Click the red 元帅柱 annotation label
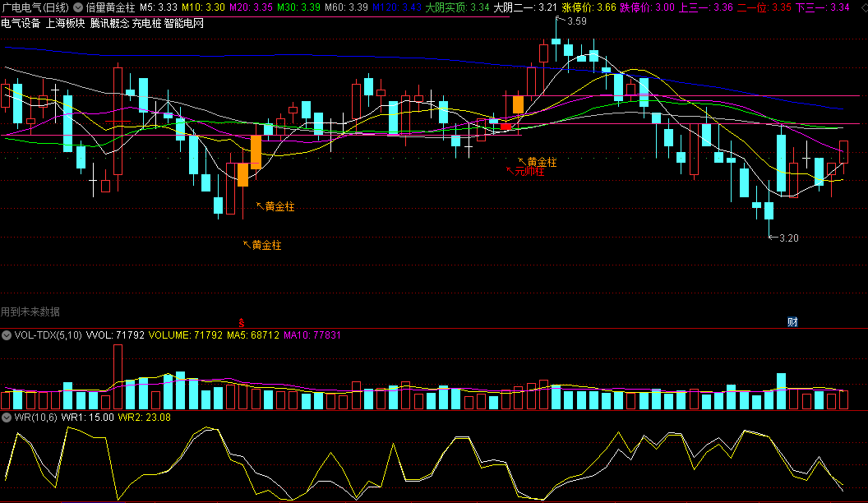868x503 pixels. pos(530,172)
